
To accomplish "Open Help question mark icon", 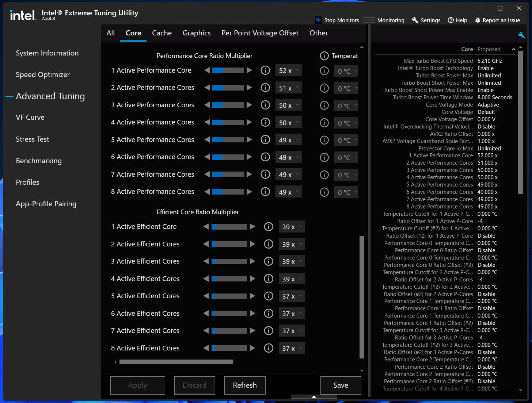I will pos(451,20).
